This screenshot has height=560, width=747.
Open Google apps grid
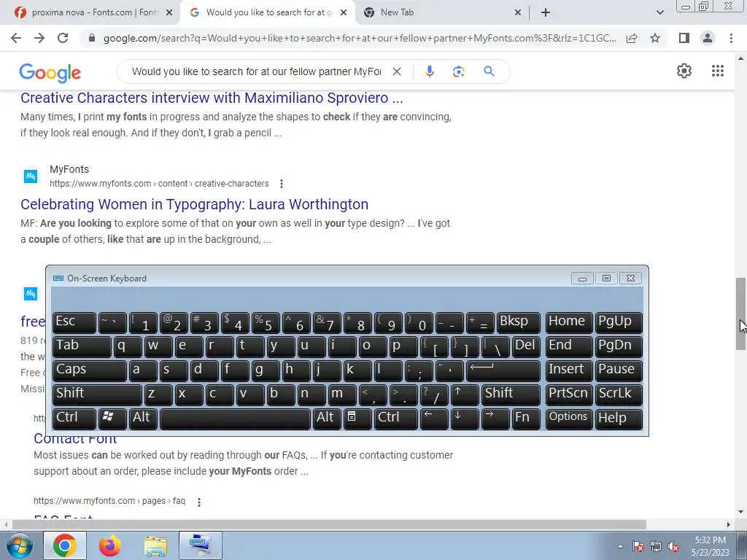coord(718,71)
